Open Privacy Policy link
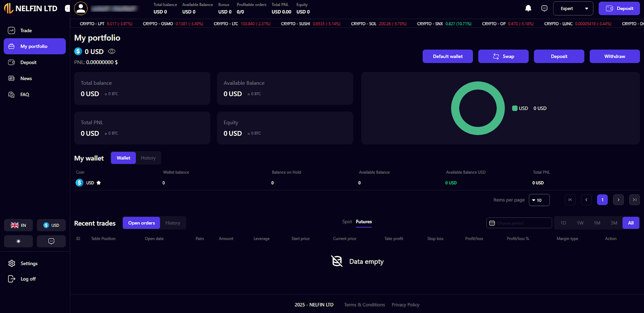This screenshot has height=313, width=644. point(405,305)
